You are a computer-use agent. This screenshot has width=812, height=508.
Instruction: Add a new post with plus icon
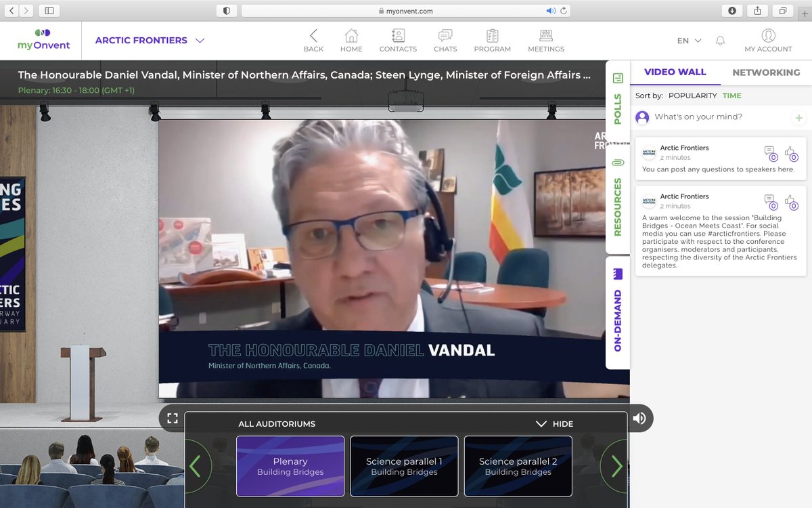[x=798, y=118]
